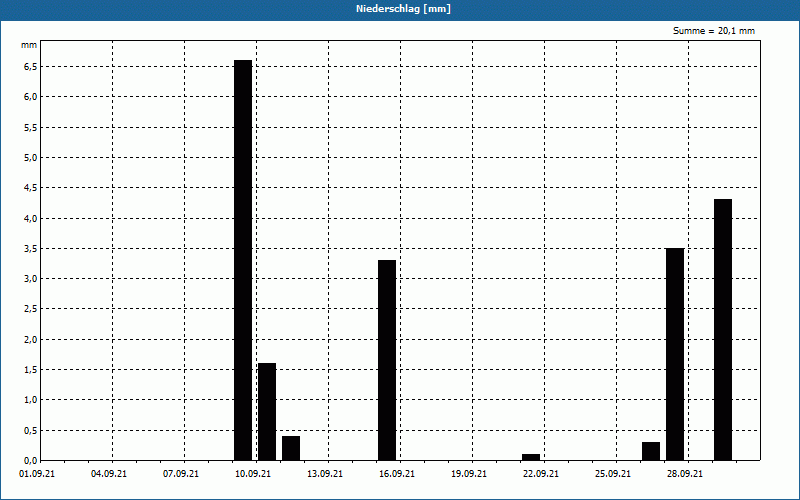Click the 25.09.21 date label

[x=612, y=474]
